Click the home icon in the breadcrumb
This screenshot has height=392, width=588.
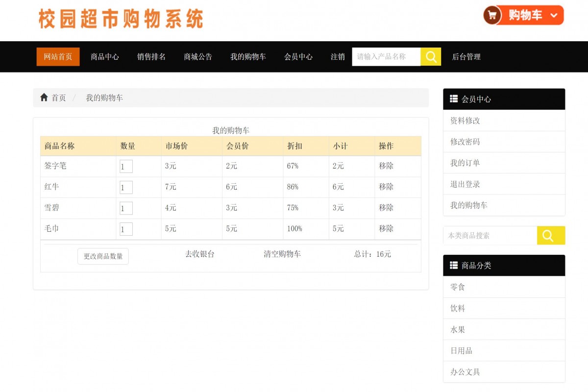(44, 98)
